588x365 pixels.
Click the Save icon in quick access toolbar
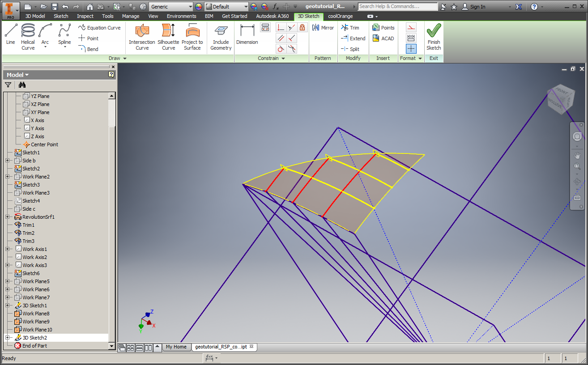[55, 7]
